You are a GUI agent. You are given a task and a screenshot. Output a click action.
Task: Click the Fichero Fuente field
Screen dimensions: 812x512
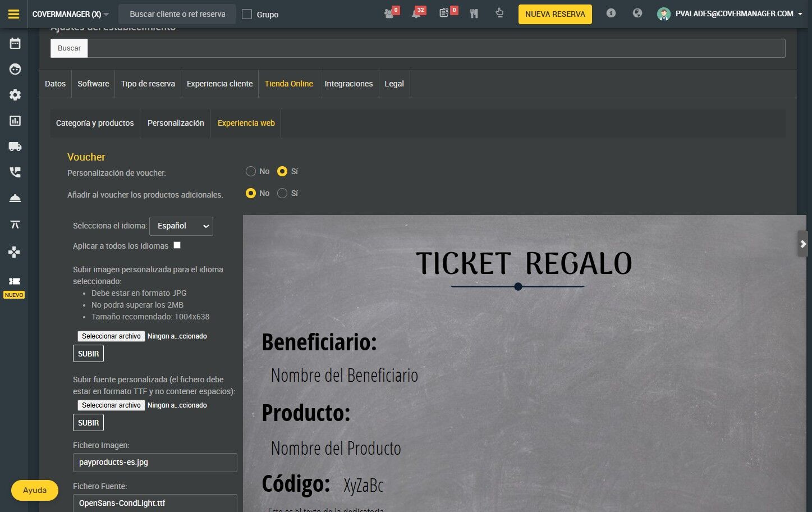[x=155, y=503]
